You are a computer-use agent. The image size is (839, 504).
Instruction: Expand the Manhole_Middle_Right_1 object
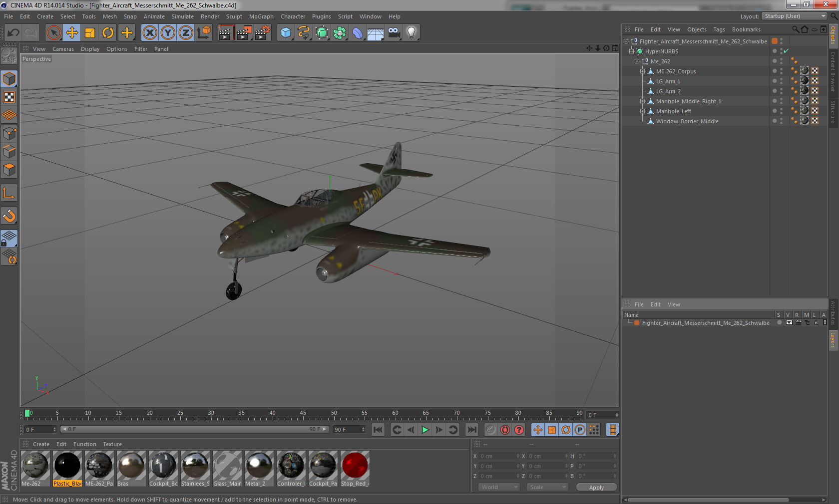[x=643, y=101]
